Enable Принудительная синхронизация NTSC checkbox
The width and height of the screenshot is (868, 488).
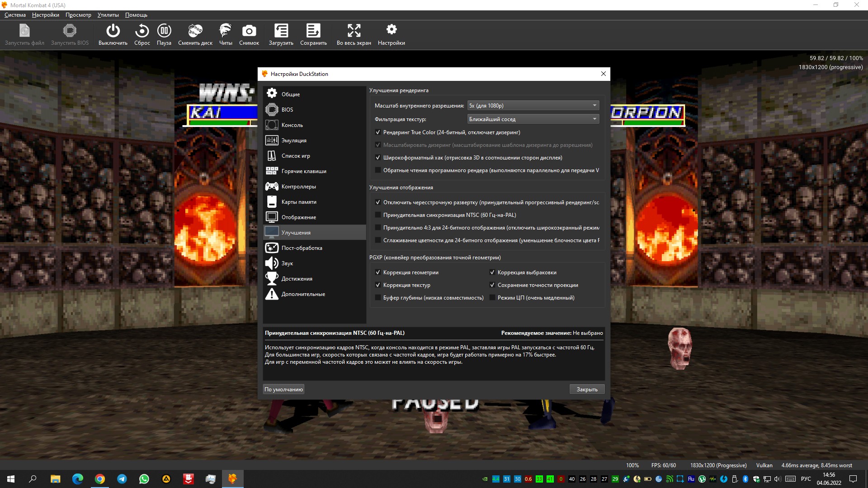tap(378, 215)
